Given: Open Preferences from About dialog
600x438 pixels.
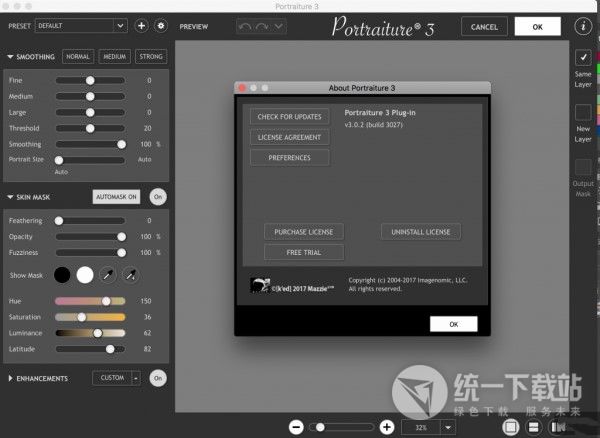Looking at the screenshot, I should (290, 158).
